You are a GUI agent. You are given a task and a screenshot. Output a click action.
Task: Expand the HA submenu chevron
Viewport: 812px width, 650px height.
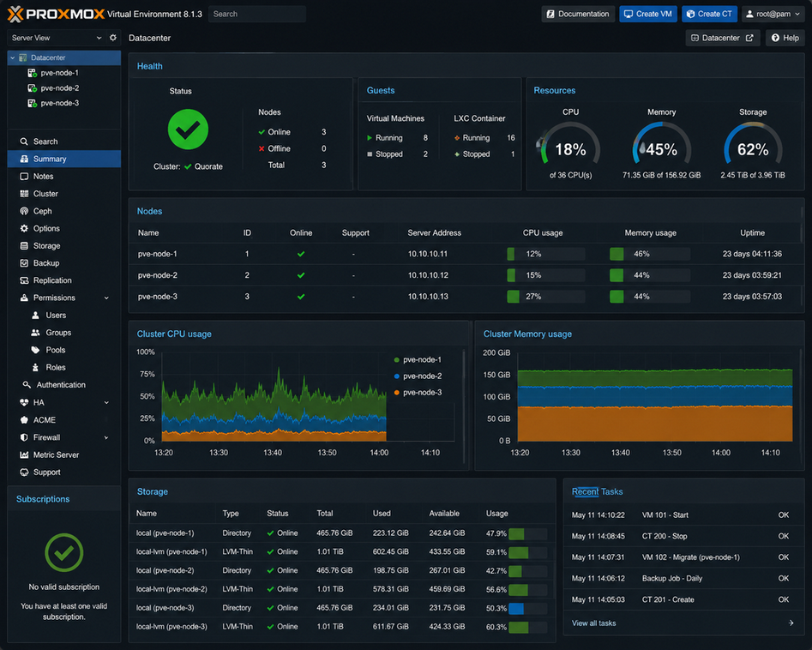[x=106, y=402]
